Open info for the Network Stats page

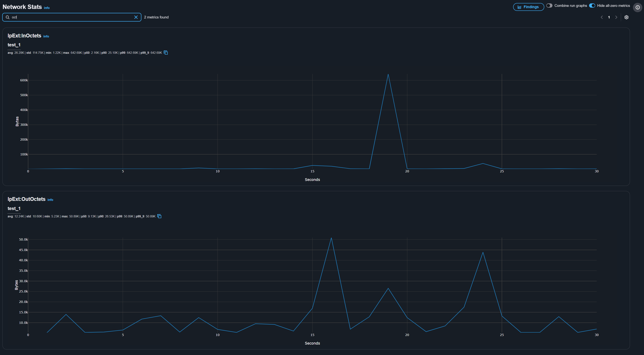coord(47,8)
